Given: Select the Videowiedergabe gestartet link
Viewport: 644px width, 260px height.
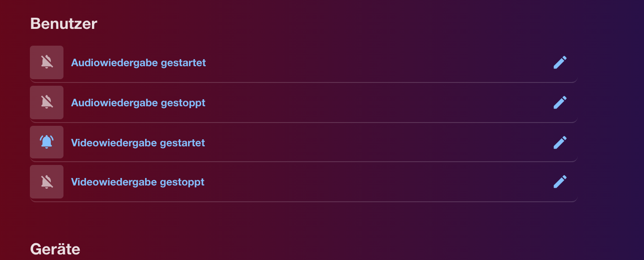Looking at the screenshot, I should (138, 143).
